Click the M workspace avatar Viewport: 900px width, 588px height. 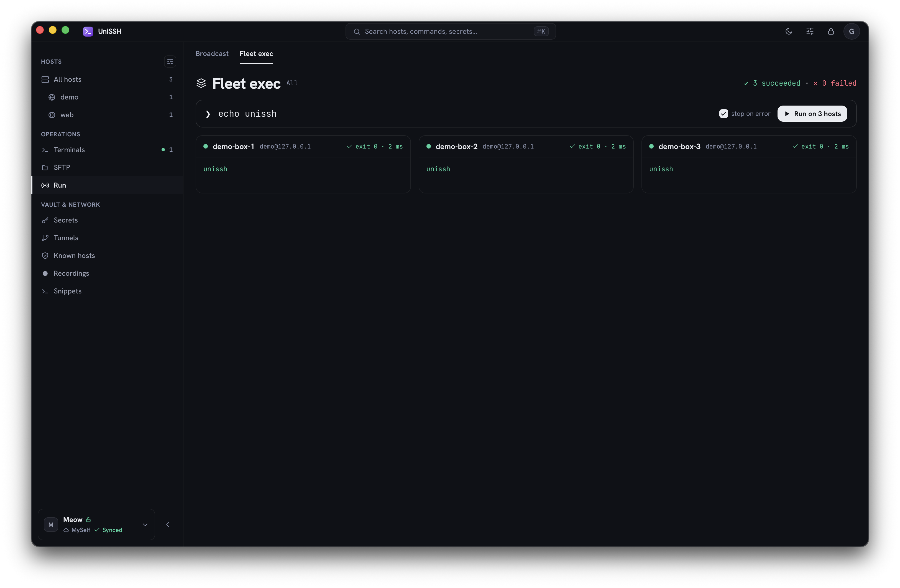click(51, 525)
